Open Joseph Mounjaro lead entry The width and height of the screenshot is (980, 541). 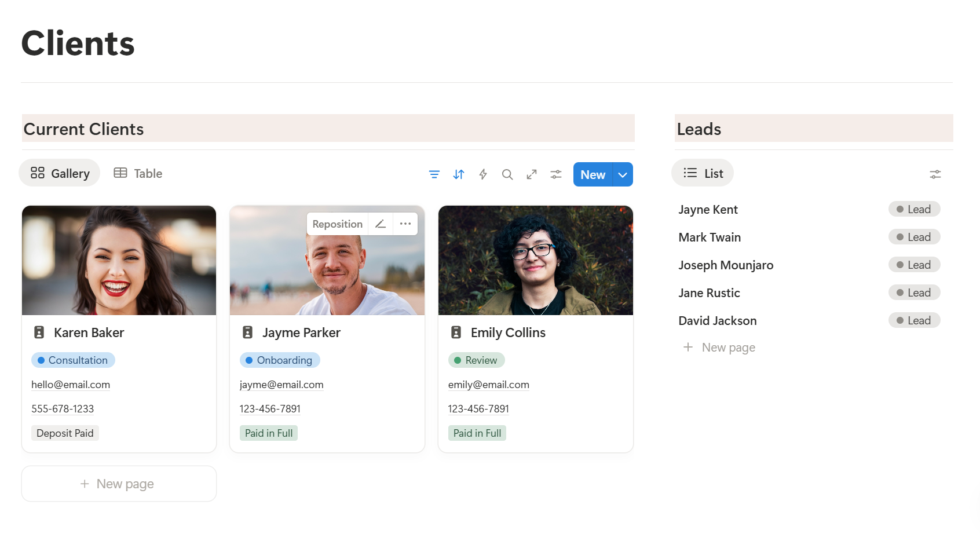726,265
